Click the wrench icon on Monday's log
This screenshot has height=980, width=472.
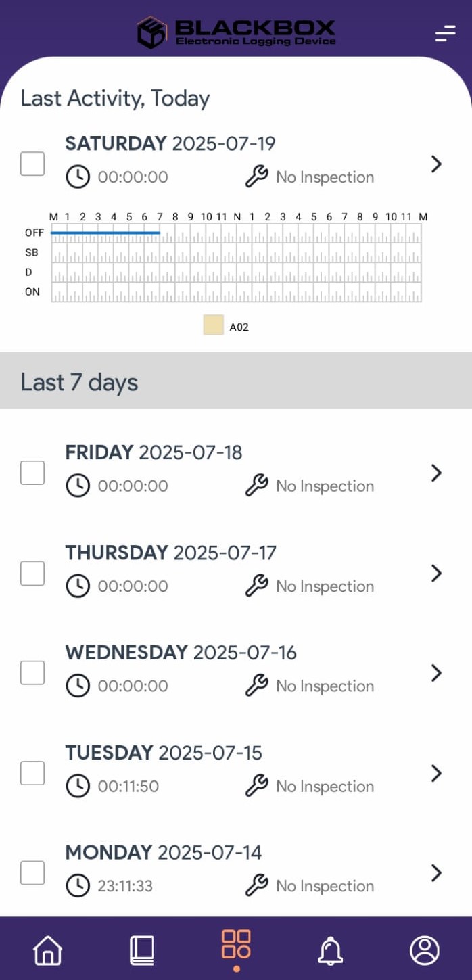[x=256, y=885]
